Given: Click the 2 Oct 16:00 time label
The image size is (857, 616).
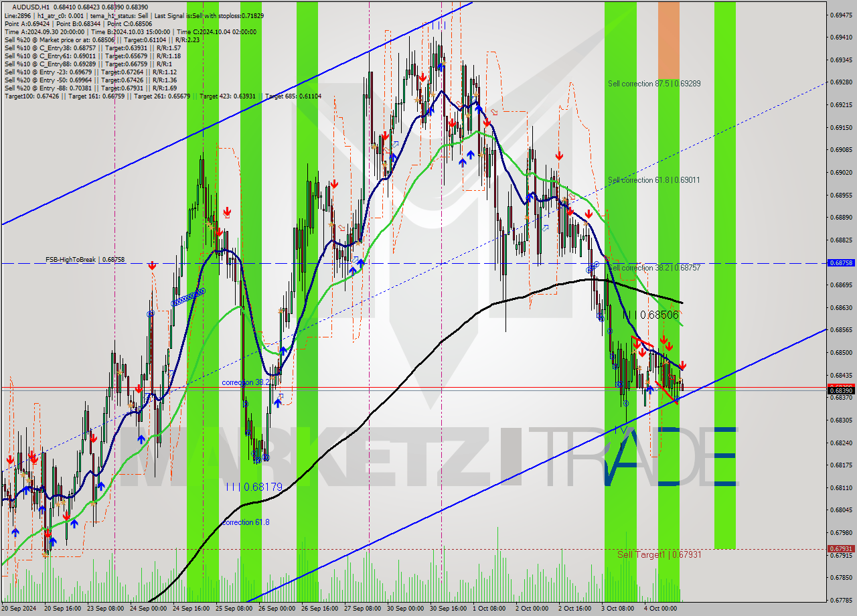Looking at the screenshot, I should (x=574, y=609).
